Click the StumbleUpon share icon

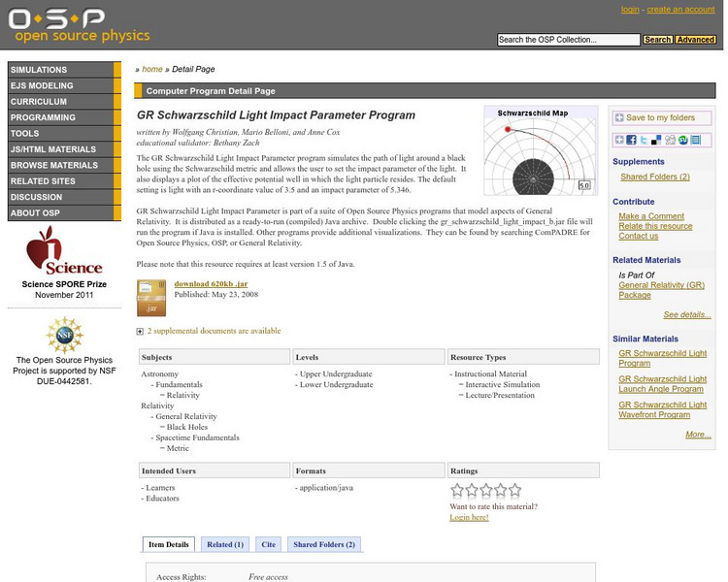tap(682, 140)
